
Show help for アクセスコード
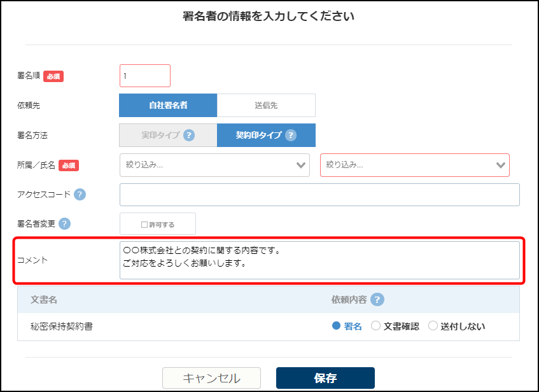80,195
